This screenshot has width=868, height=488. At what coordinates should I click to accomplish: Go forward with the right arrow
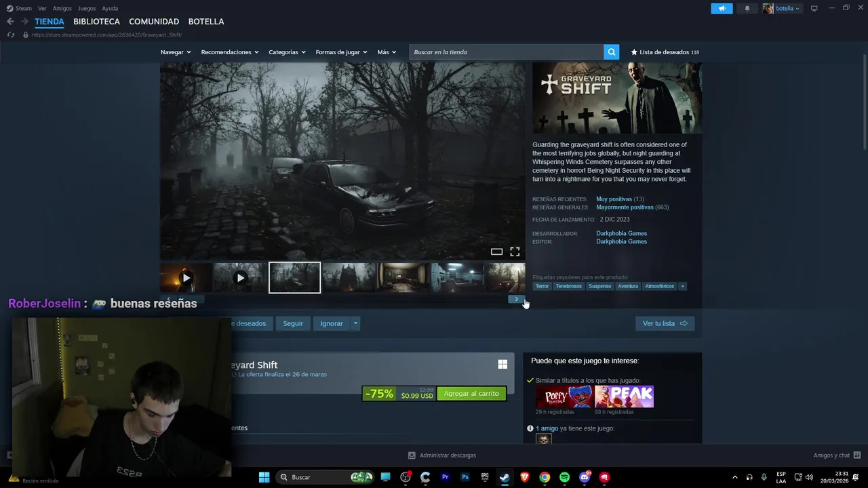[x=24, y=22]
